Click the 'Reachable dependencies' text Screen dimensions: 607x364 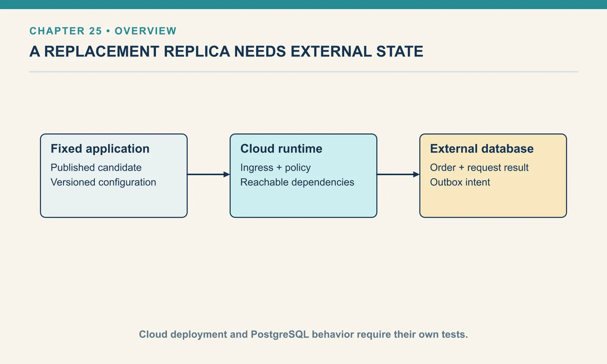(297, 182)
